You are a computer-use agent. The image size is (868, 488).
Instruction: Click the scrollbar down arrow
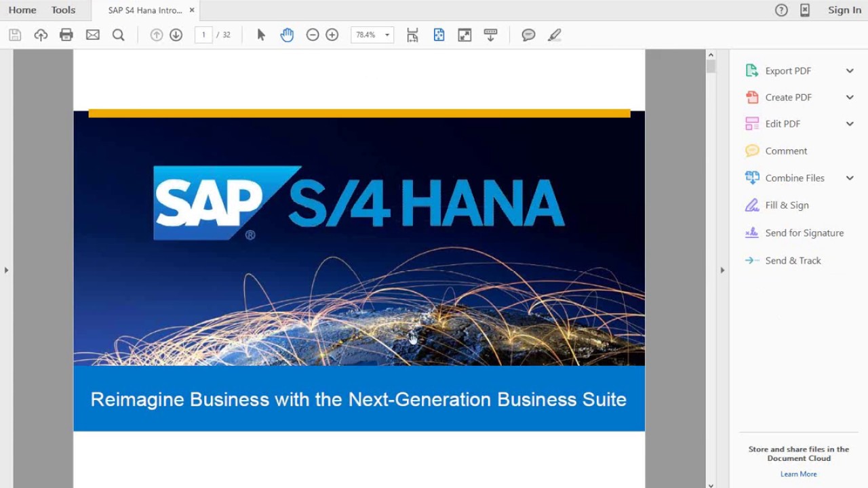[711, 485]
